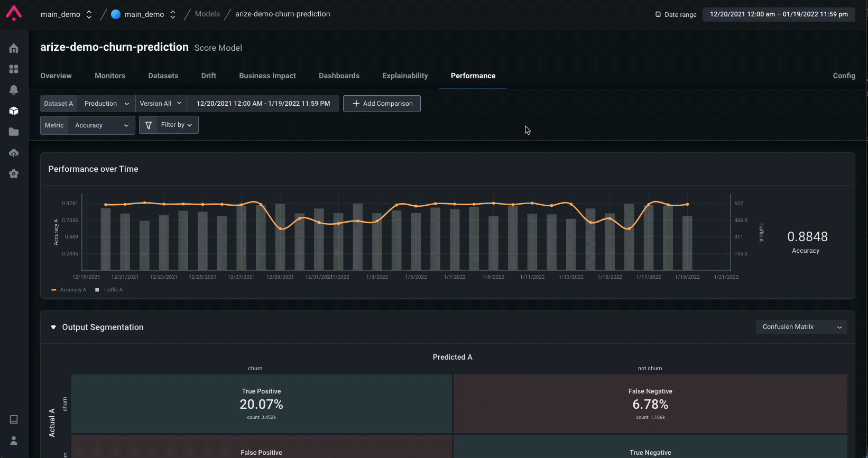The height and width of the screenshot is (458, 868).
Task: Click the Dataset A label
Action: tap(59, 104)
